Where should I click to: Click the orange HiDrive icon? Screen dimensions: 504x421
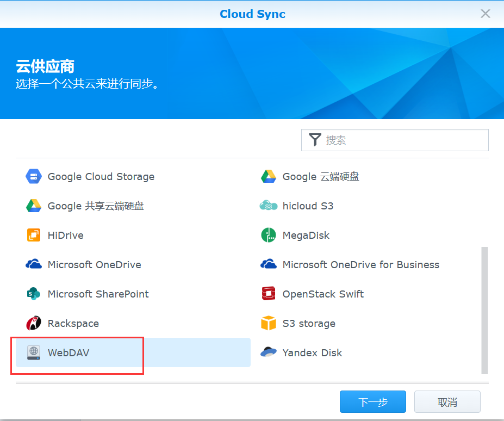pyautogui.click(x=34, y=235)
